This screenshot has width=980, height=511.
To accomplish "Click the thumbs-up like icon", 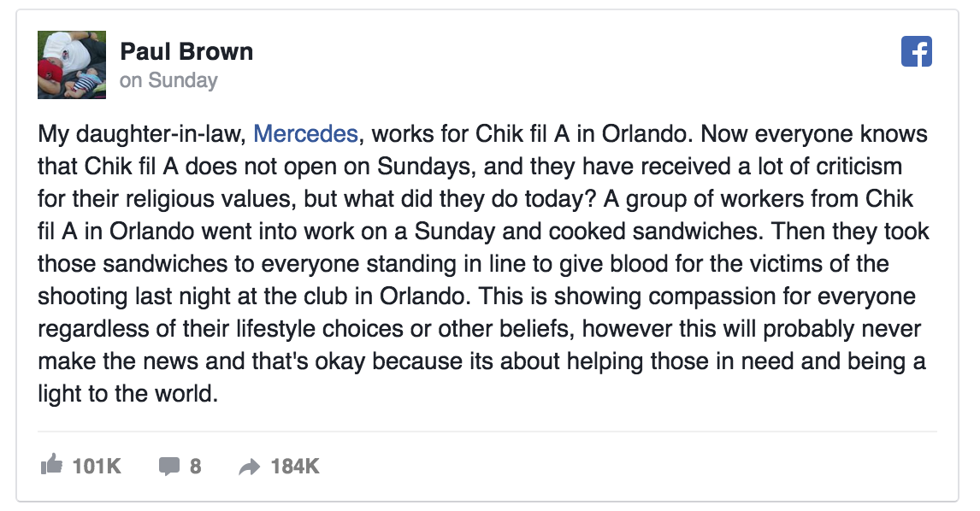I will [x=51, y=464].
